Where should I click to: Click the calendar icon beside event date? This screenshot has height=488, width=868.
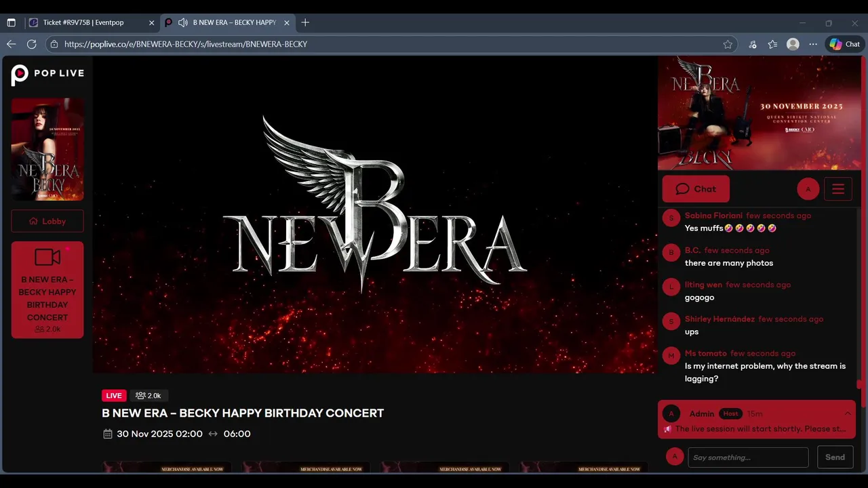coord(107,434)
